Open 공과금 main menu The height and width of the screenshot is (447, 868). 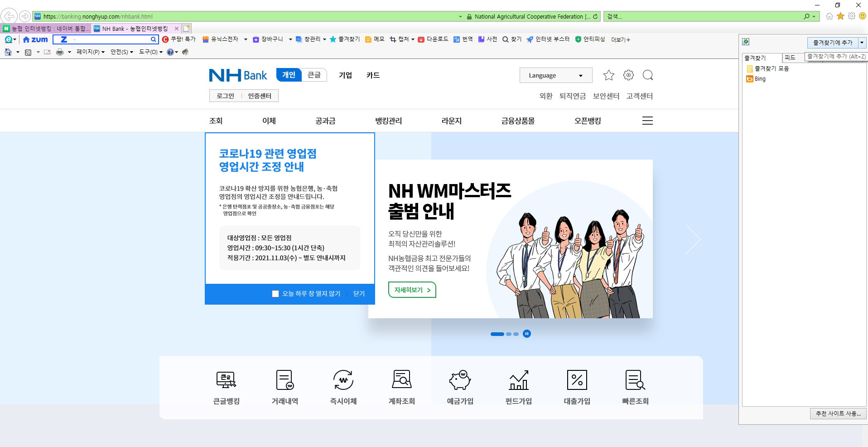point(325,121)
